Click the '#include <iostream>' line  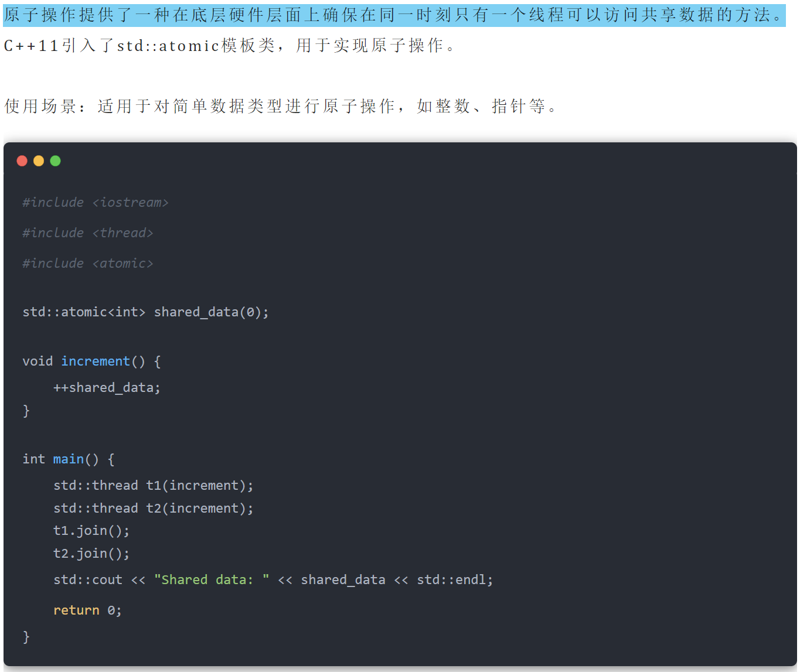[x=96, y=202]
